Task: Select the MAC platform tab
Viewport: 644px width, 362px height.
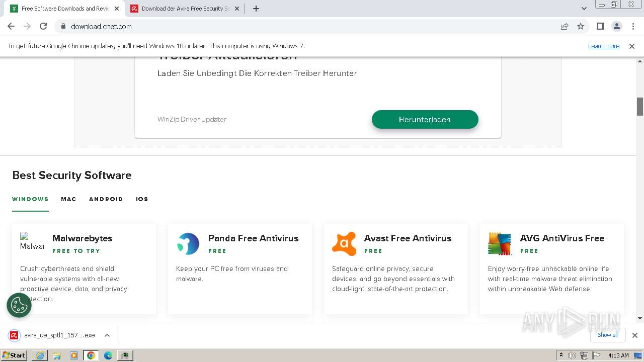Action: click(68, 199)
